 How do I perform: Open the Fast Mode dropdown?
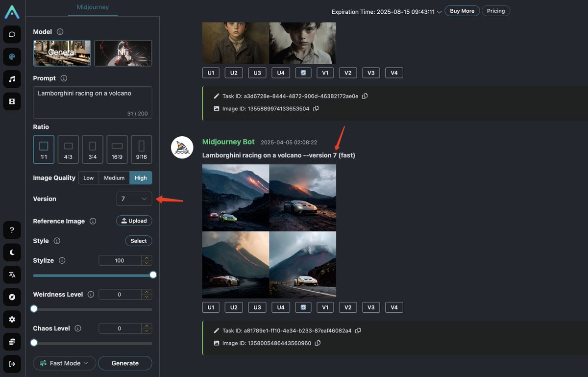[x=64, y=363]
